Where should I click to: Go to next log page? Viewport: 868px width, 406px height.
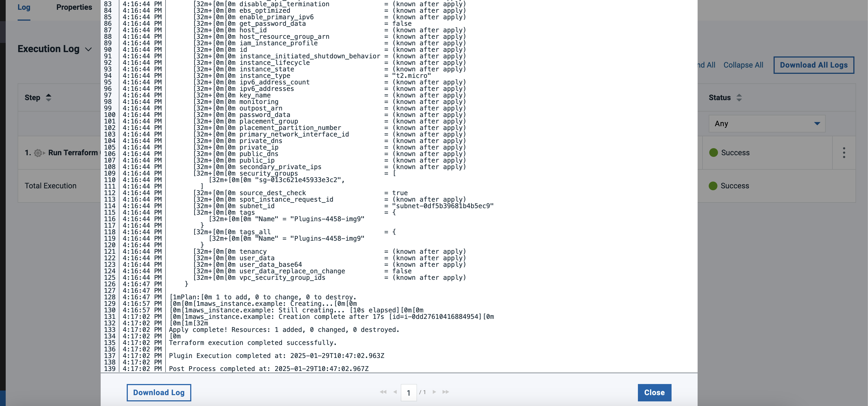click(x=434, y=392)
